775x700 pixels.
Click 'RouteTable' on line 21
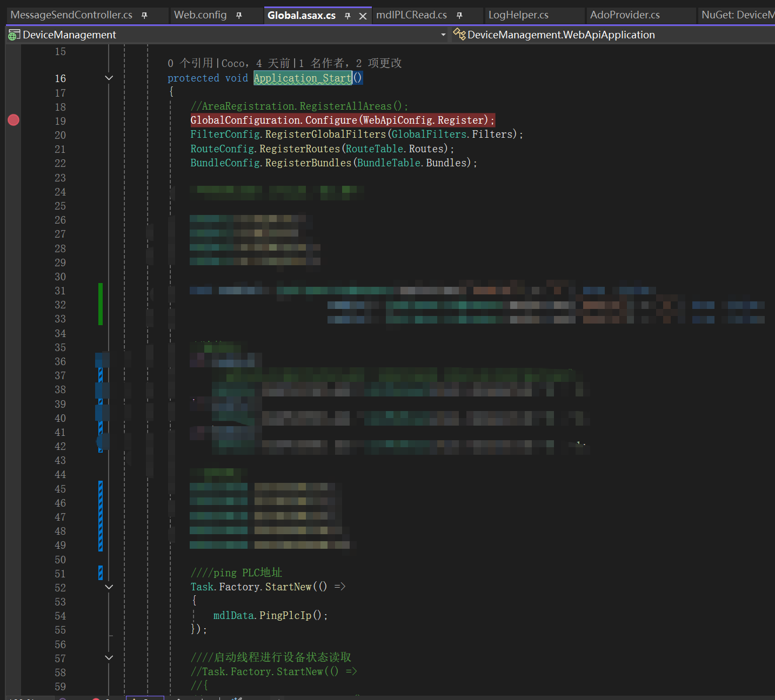[x=375, y=149]
